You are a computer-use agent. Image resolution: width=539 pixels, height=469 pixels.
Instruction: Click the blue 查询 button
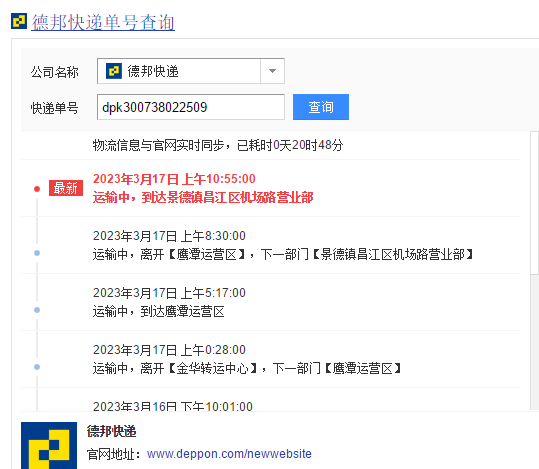(321, 107)
